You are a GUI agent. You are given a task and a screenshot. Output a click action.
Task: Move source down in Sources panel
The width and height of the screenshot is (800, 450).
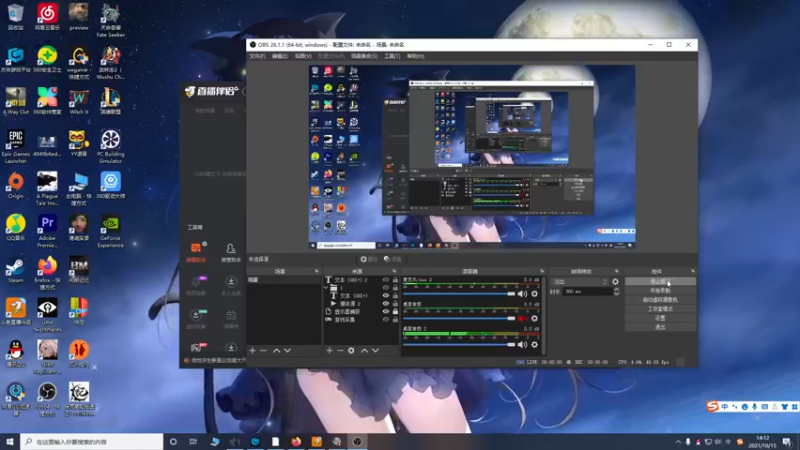click(x=376, y=351)
